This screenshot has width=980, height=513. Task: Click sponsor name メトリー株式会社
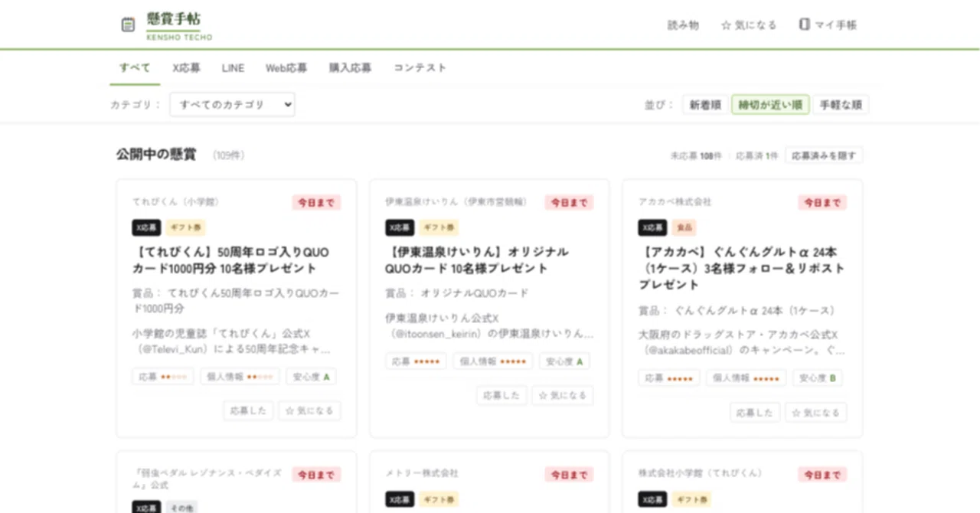pyautogui.click(x=422, y=473)
